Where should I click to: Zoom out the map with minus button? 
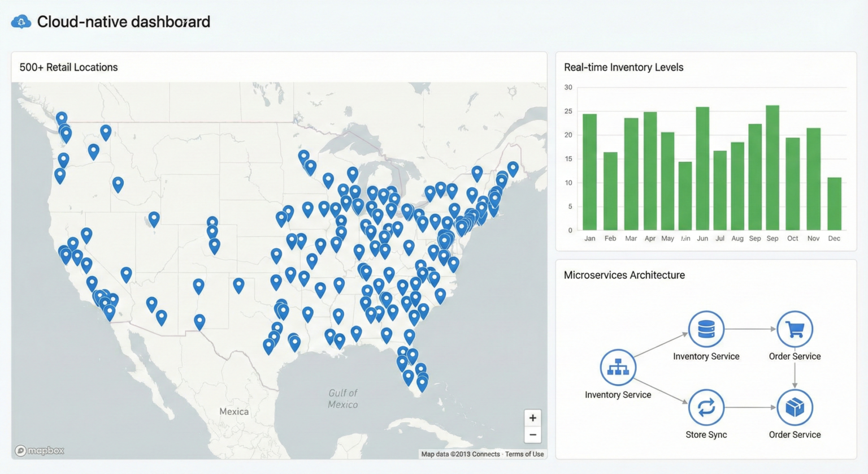click(x=532, y=435)
